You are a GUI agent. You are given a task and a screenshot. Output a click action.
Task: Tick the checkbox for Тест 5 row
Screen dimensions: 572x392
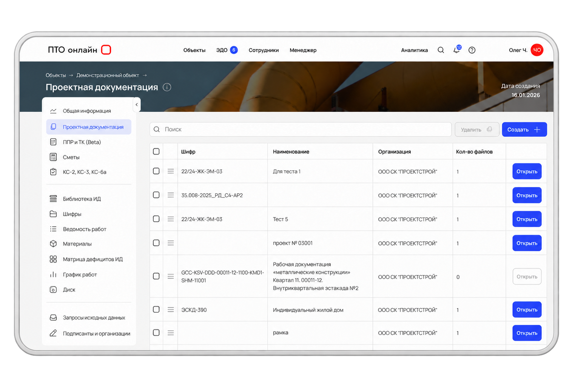(x=156, y=219)
